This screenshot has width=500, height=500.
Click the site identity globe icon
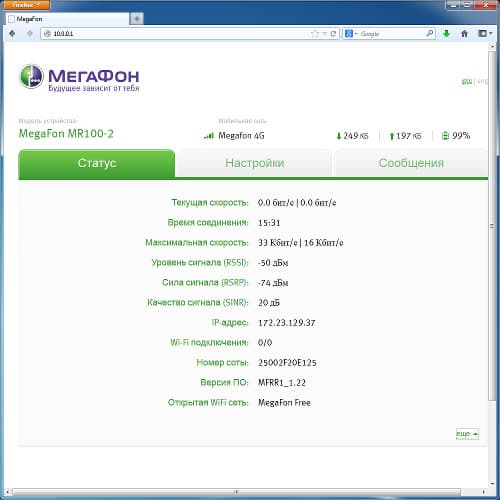click(47, 33)
